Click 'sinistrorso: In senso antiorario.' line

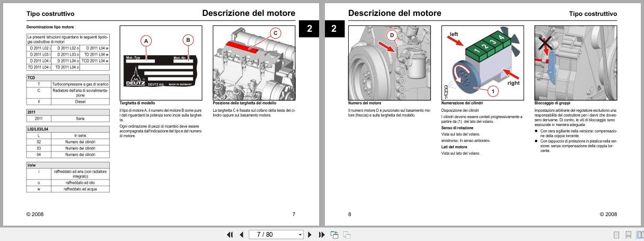(x=466, y=140)
